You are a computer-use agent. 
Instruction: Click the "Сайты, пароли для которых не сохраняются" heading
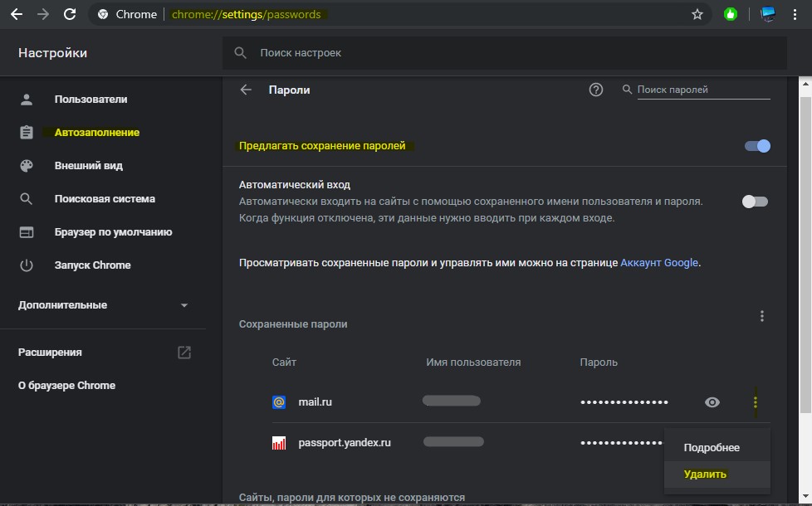coord(352,498)
